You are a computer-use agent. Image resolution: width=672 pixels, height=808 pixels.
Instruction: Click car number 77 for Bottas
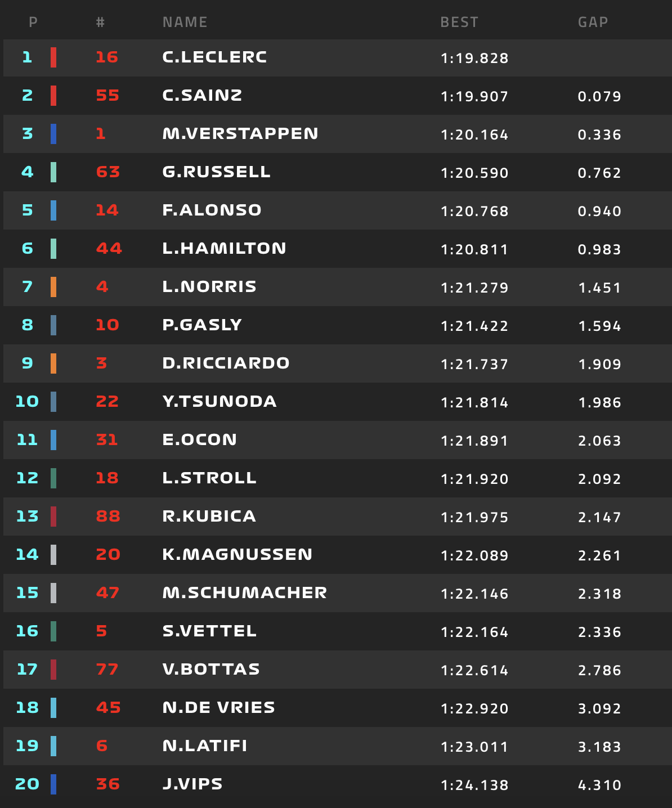107,670
